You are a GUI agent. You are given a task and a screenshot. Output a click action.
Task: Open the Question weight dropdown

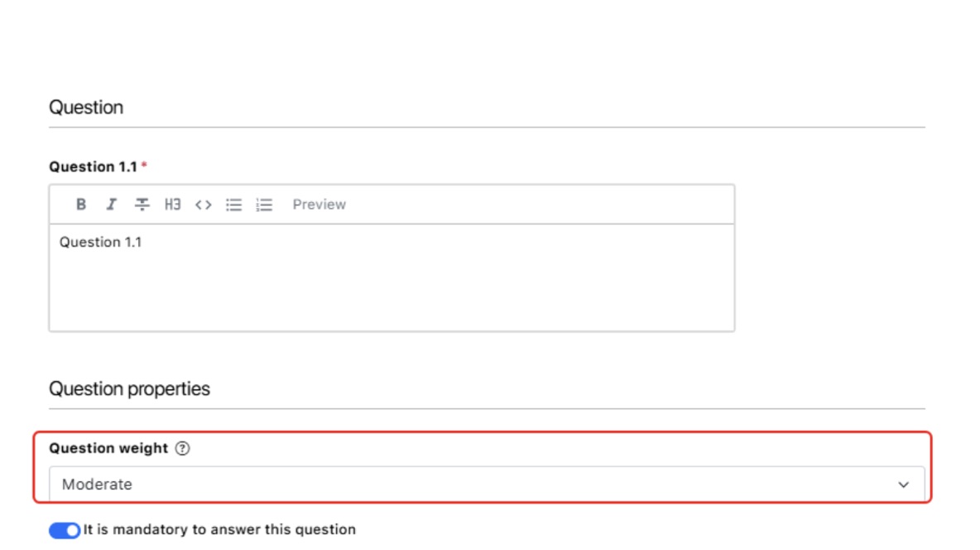tap(487, 485)
